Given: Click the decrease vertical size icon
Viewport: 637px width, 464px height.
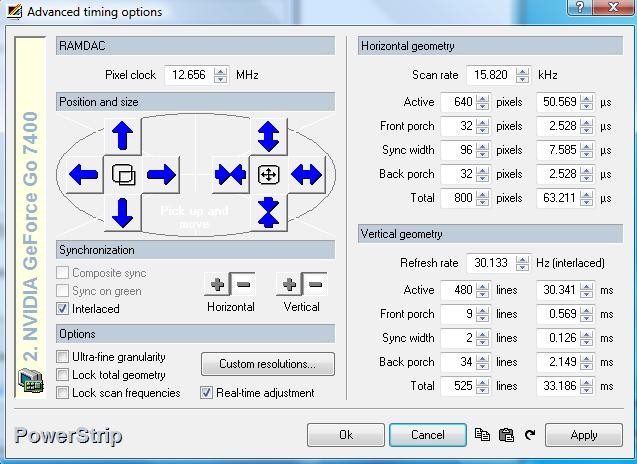Looking at the screenshot, I should [x=267, y=212].
